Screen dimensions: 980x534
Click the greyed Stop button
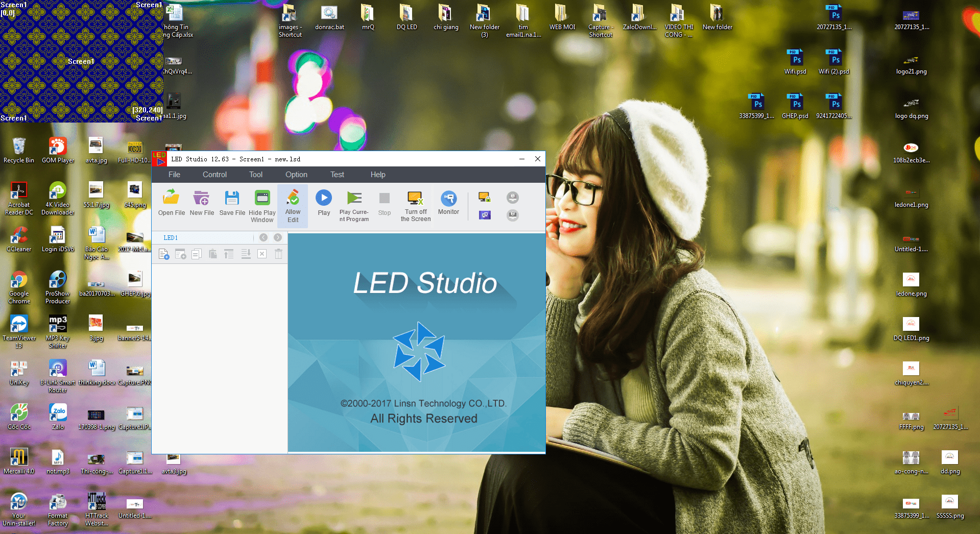pyautogui.click(x=385, y=203)
